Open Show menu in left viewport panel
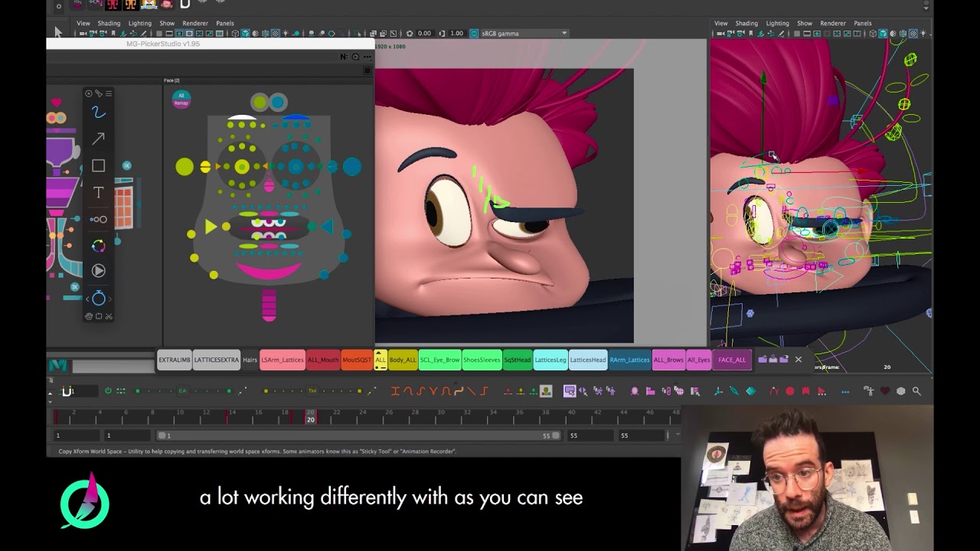 167,23
